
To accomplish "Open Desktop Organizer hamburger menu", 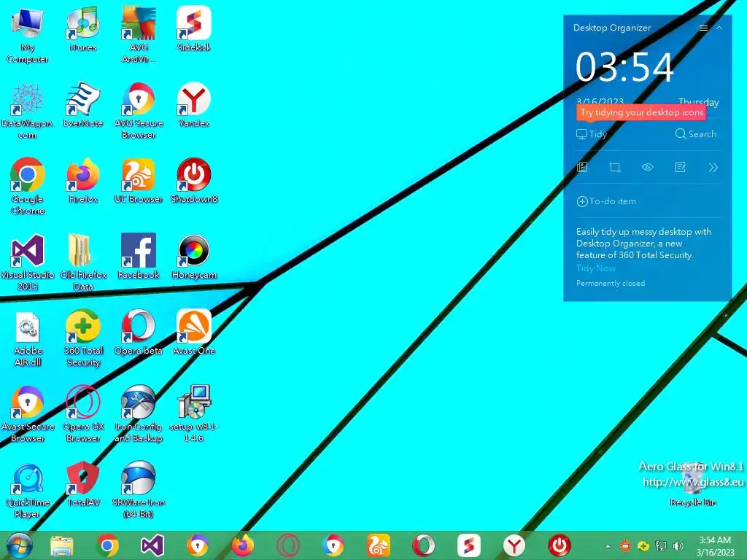I will coord(703,28).
